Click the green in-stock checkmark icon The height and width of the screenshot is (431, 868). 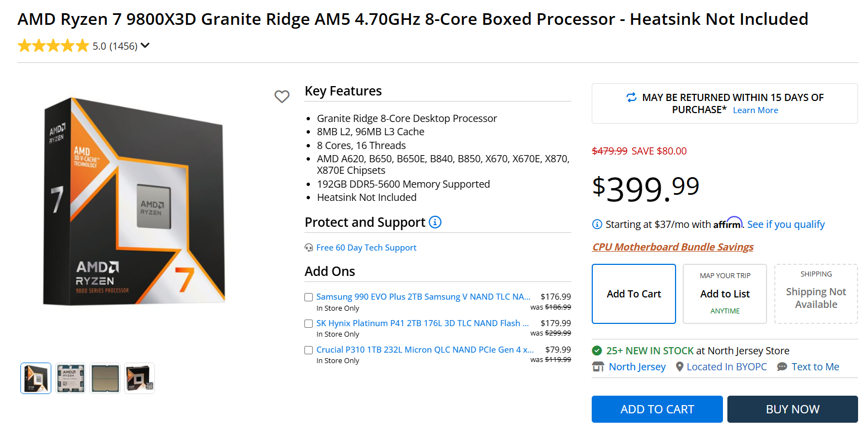click(x=597, y=350)
